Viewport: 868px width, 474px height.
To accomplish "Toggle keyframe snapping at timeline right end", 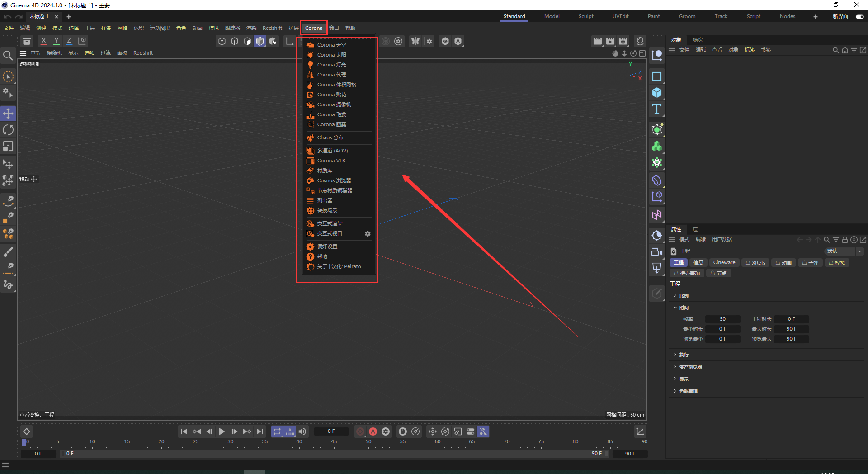I will tap(483, 431).
